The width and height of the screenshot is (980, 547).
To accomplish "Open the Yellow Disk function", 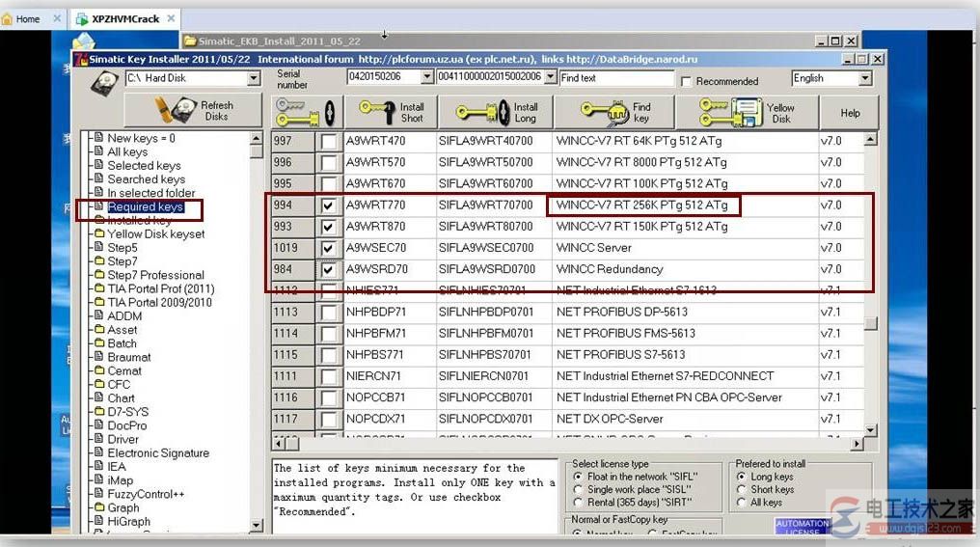I will pos(747,113).
